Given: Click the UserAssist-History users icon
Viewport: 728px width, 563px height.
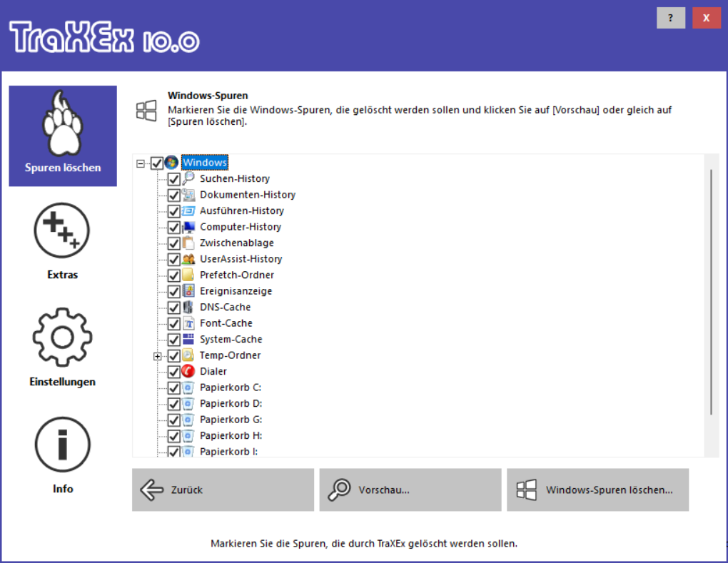Looking at the screenshot, I should coord(188,258).
